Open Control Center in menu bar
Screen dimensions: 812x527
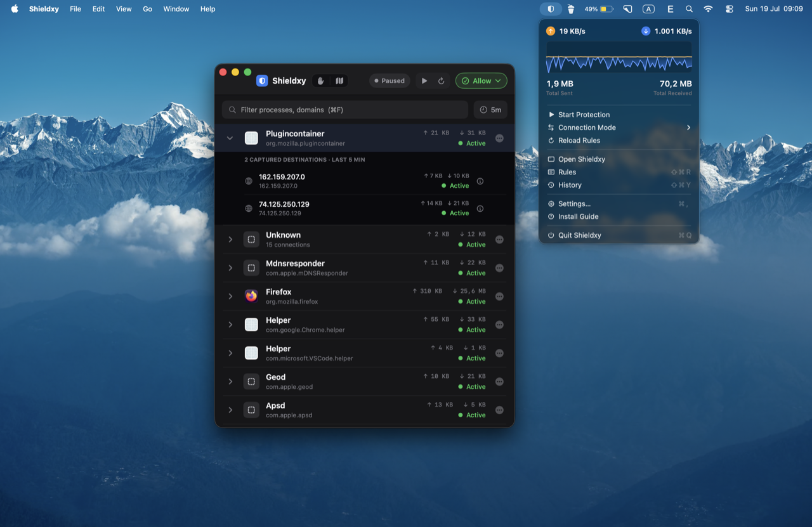tap(729, 9)
